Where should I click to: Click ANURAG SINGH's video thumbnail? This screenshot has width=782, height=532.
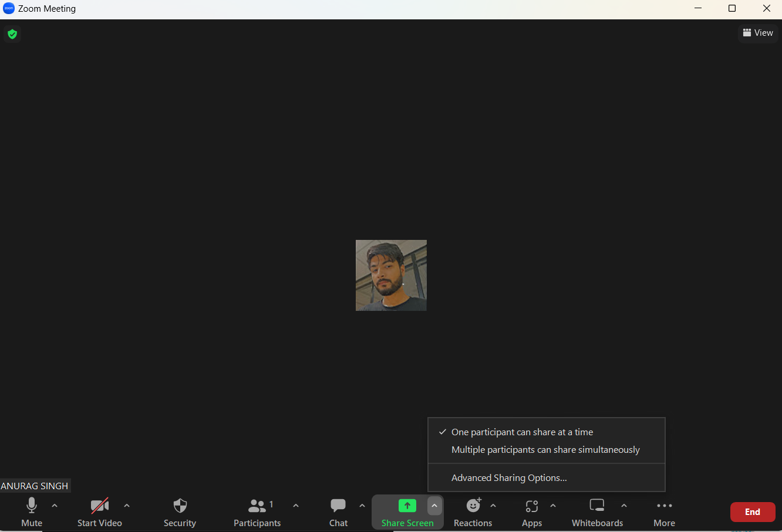[x=391, y=275]
